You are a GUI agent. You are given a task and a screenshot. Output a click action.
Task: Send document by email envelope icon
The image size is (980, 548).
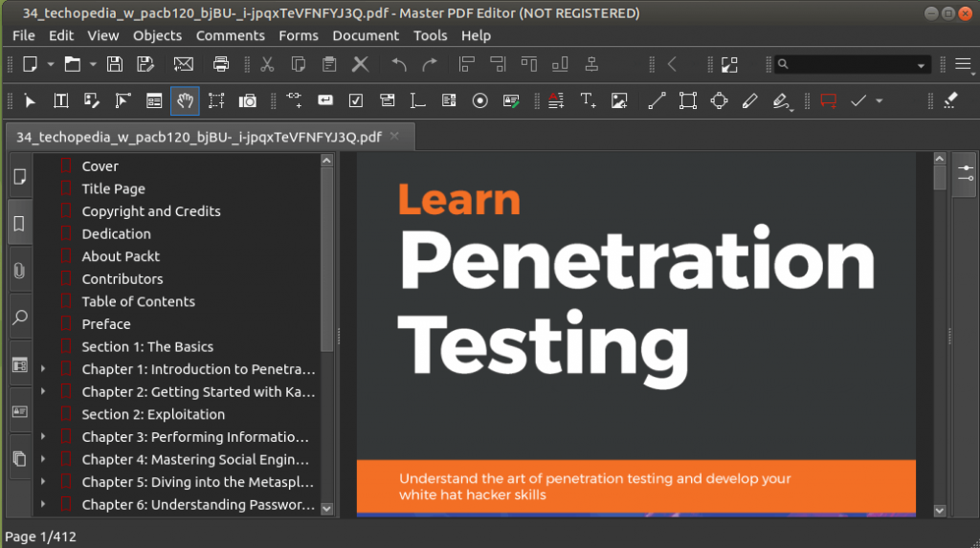pyautogui.click(x=183, y=64)
